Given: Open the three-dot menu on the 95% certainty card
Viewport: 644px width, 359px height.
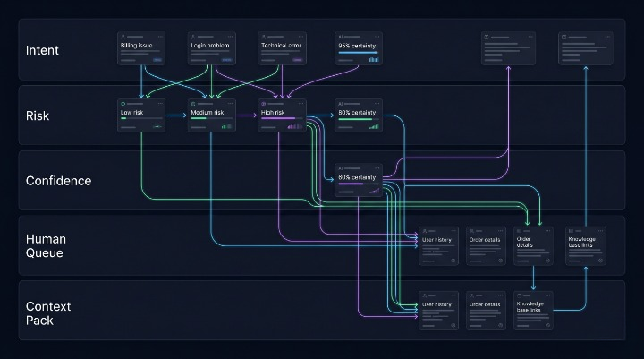Looking at the screenshot, I should [x=377, y=37].
